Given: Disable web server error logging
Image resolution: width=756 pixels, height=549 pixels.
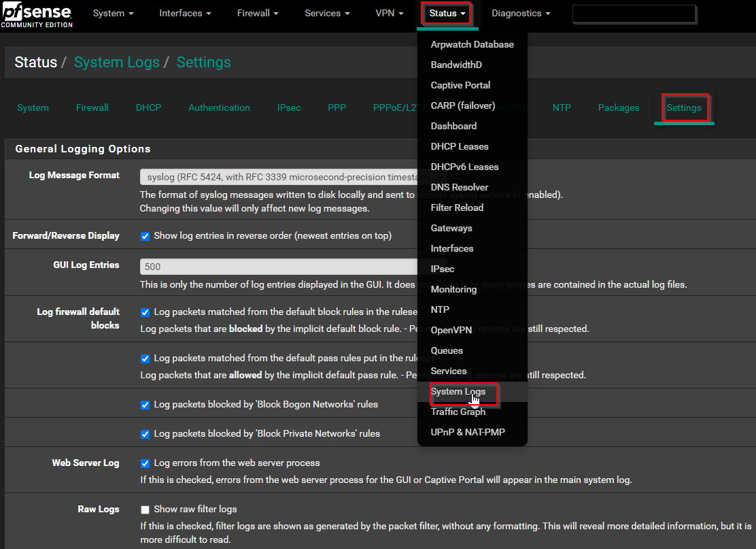Looking at the screenshot, I should click(x=145, y=463).
